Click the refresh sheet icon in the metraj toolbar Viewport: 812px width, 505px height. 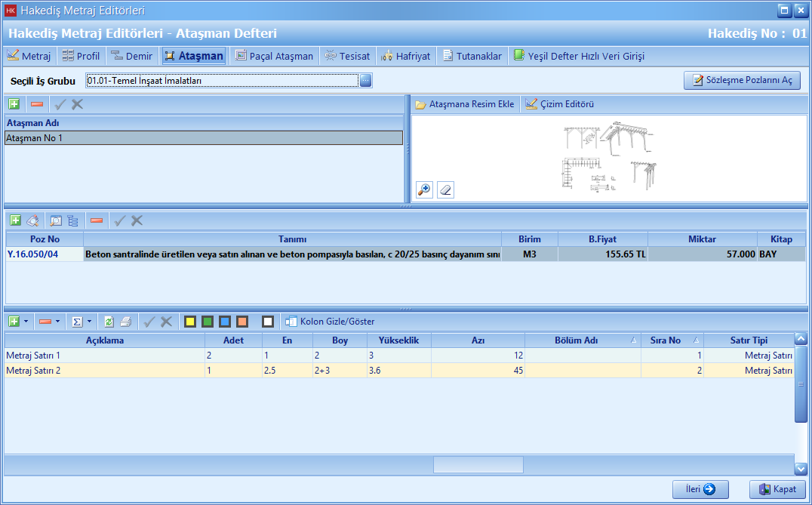109,322
